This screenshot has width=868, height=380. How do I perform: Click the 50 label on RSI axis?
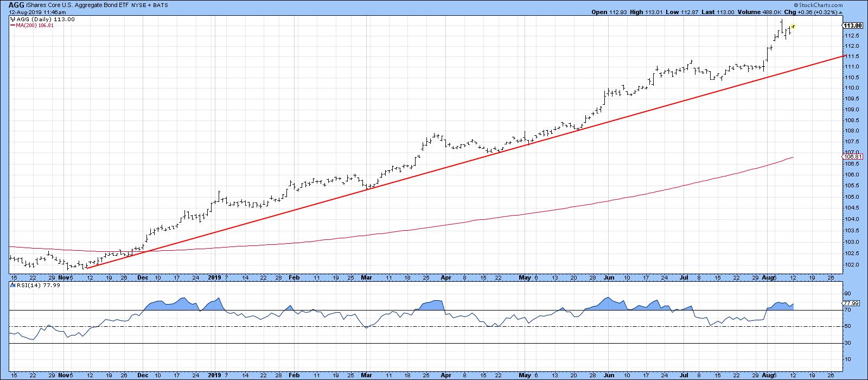point(848,326)
